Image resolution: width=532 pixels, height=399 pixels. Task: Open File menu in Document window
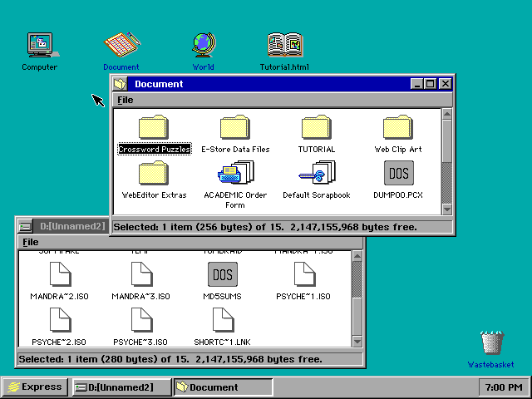pyautogui.click(x=125, y=100)
